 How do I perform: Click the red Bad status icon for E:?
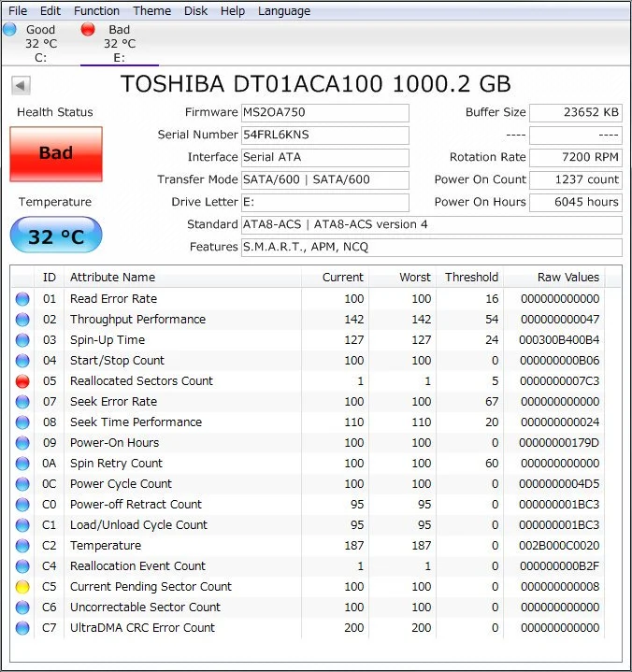(x=88, y=29)
